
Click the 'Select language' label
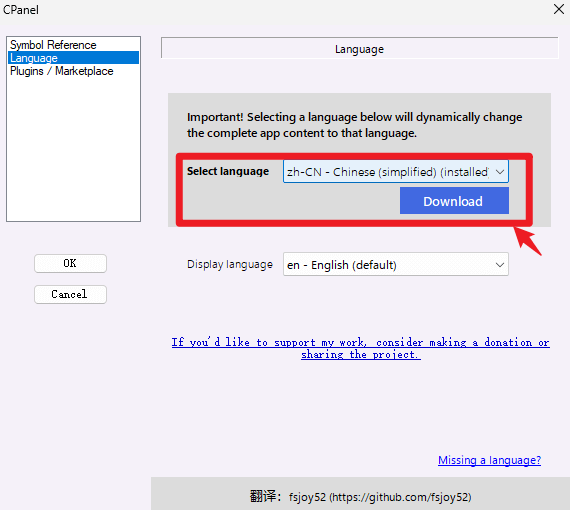[x=228, y=171]
